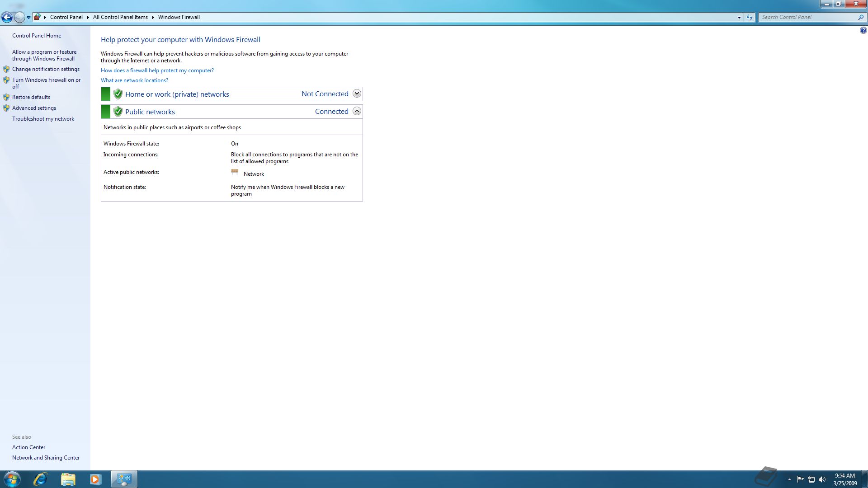Open Network and Sharing Center link
This screenshot has height=488, width=868.
coord(46,458)
